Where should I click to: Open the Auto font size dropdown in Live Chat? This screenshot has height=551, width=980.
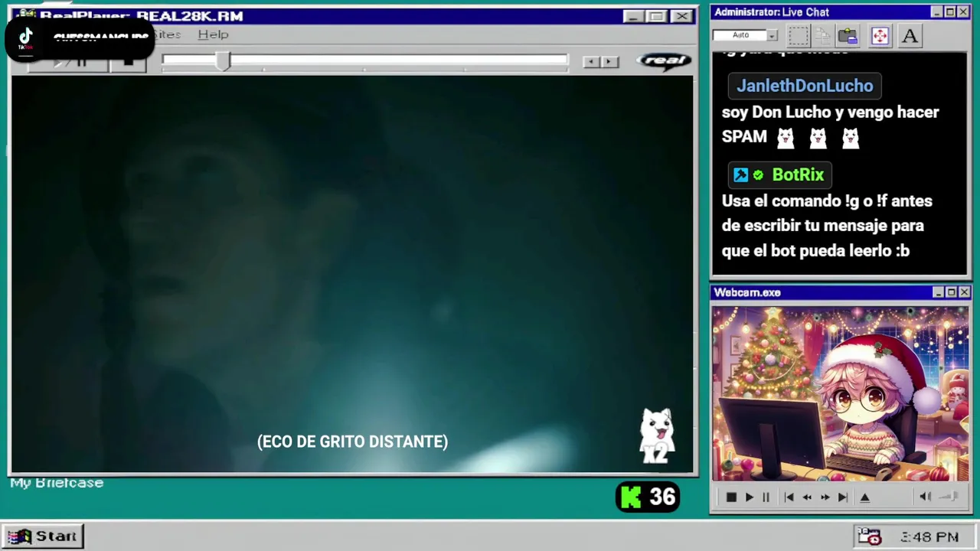[x=772, y=35]
